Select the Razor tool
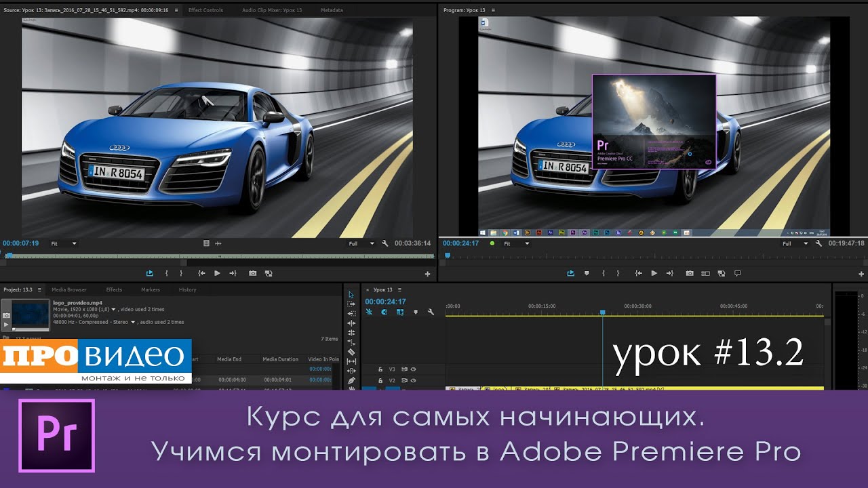868x488 pixels. point(351,352)
